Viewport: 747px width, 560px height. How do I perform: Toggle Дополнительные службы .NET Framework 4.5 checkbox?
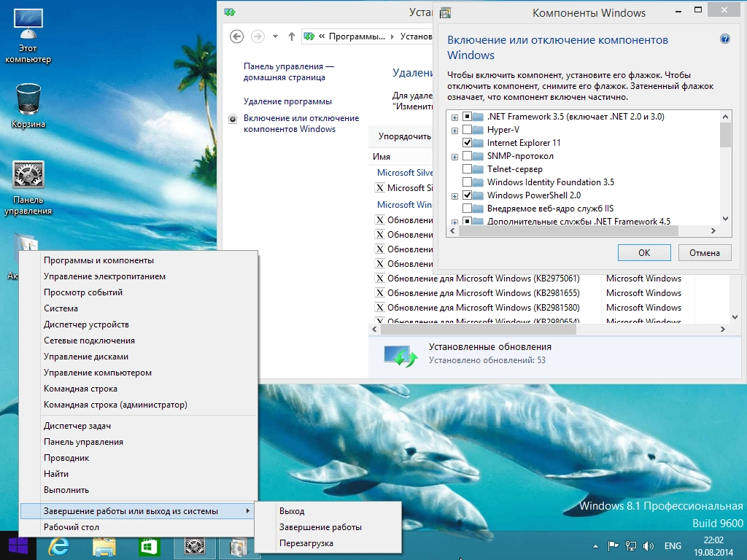pyautogui.click(x=467, y=222)
